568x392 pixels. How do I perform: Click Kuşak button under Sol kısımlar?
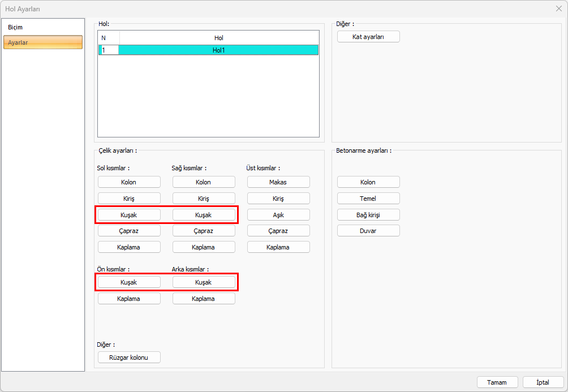(x=129, y=215)
